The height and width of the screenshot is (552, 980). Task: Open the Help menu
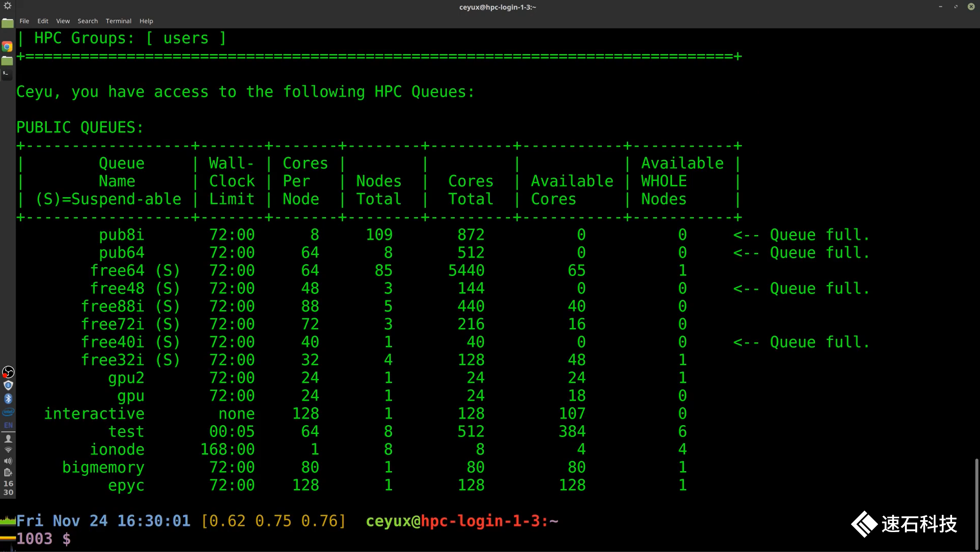click(146, 21)
